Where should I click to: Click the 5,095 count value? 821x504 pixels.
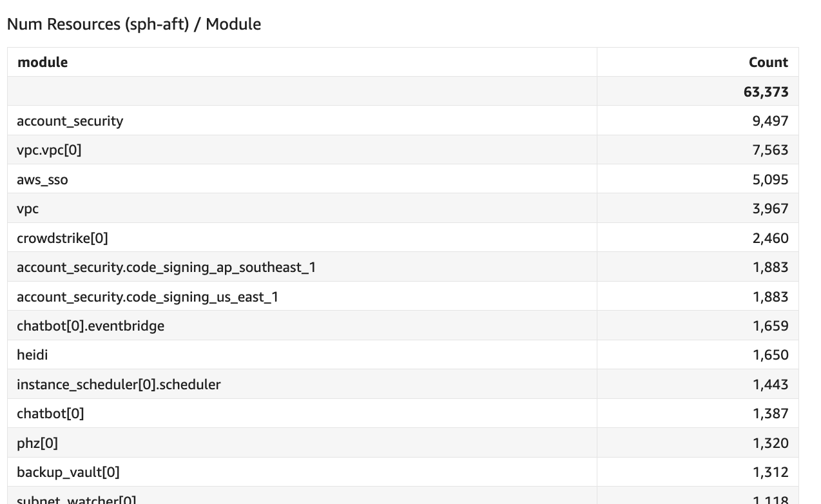point(770,180)
